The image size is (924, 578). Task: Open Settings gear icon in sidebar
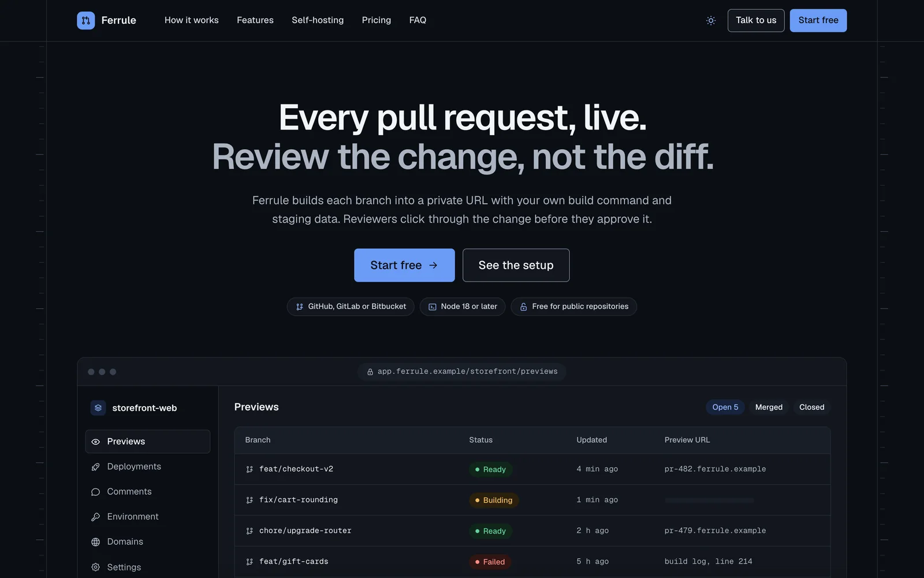coord(96,568)
